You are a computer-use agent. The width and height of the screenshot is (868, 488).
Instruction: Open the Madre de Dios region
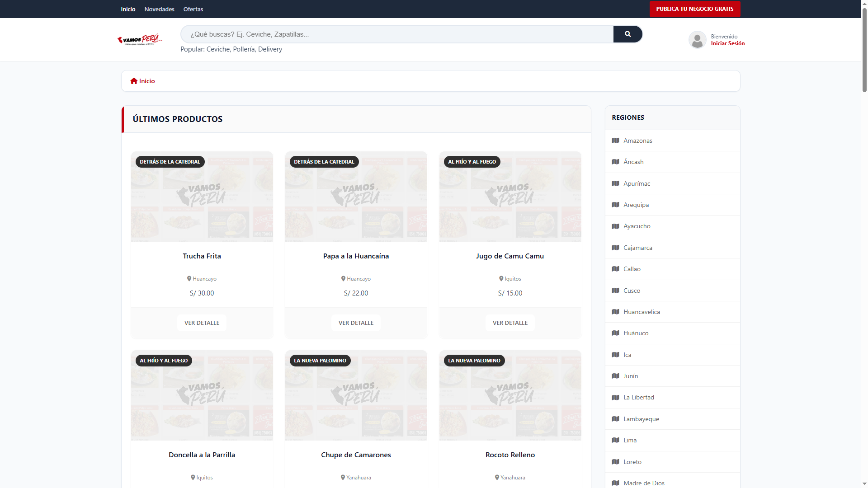click(672, 481)
